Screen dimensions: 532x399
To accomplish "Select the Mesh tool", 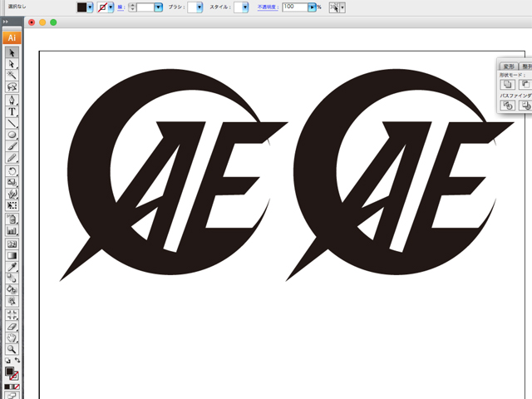I will (12, 244).
